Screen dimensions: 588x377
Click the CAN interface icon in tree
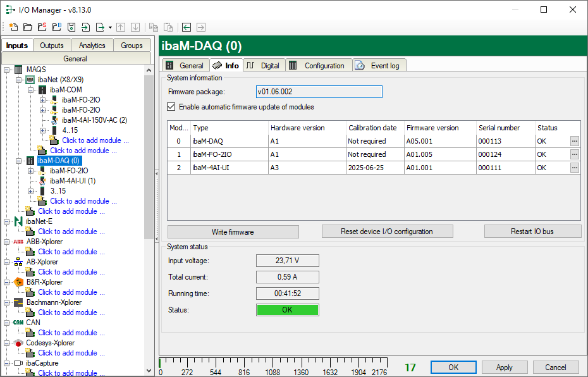[x=18, y=323]
